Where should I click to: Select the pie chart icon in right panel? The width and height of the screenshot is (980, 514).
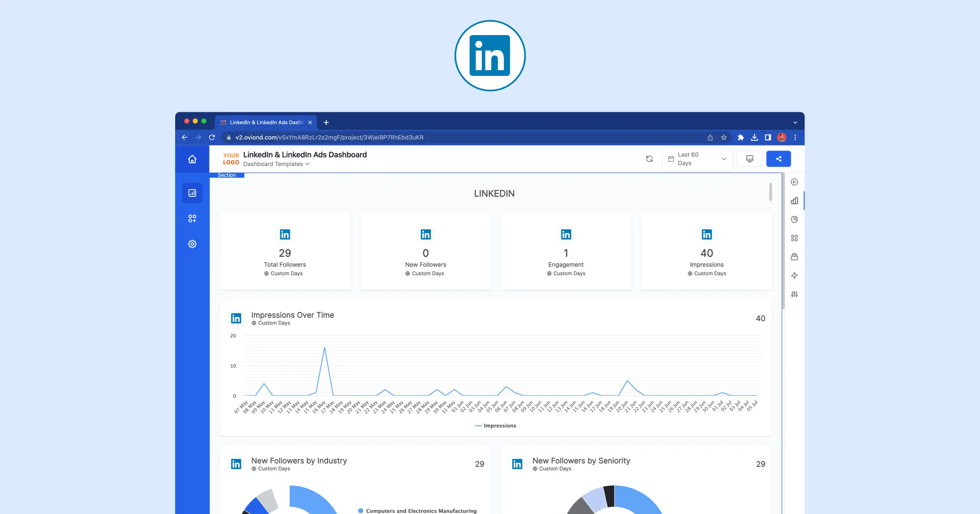point(794,219)
